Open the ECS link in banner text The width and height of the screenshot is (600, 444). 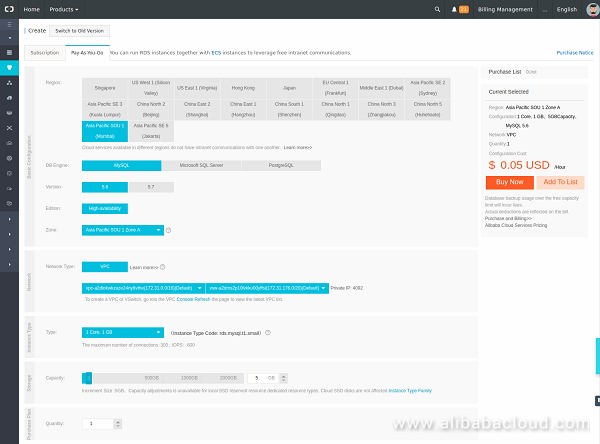pyautogui.click(x=216, y=53)
